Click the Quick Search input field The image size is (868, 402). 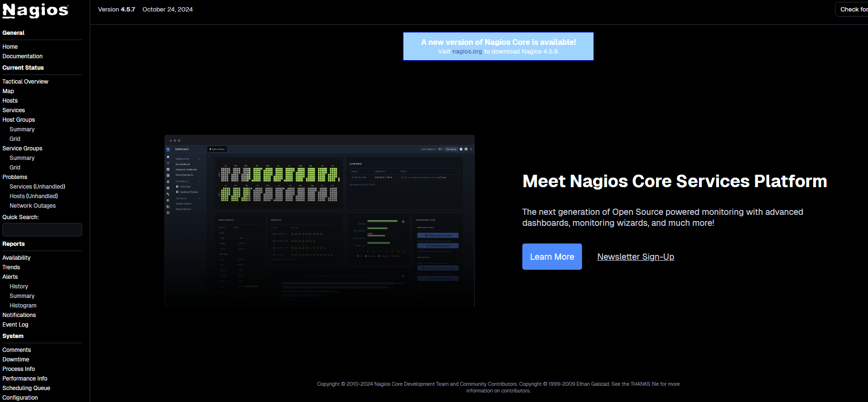[x=42, y=230]
